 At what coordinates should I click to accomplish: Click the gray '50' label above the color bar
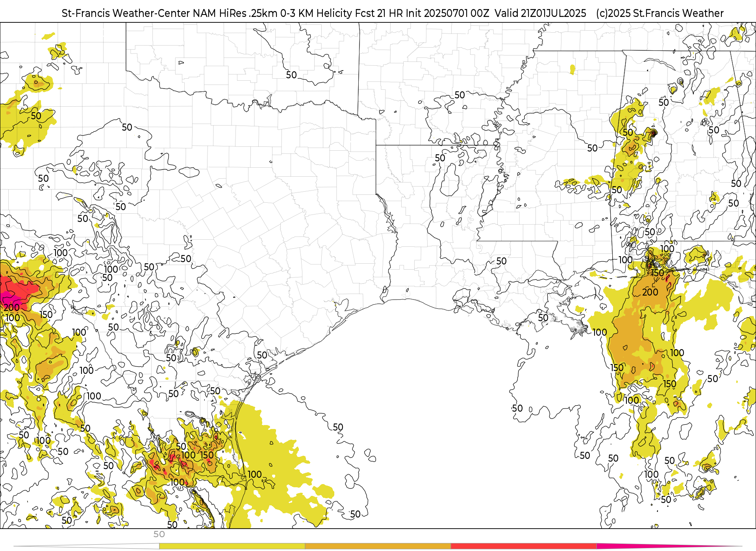point(159,534)
